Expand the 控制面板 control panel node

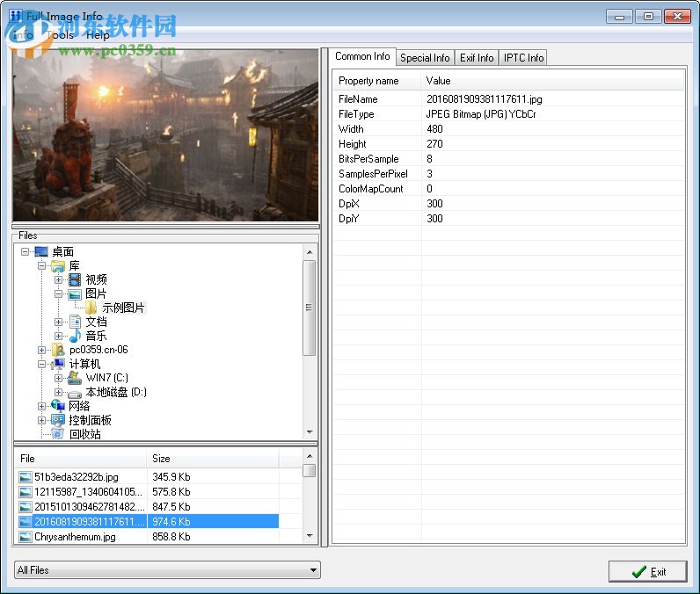[41, 420]
